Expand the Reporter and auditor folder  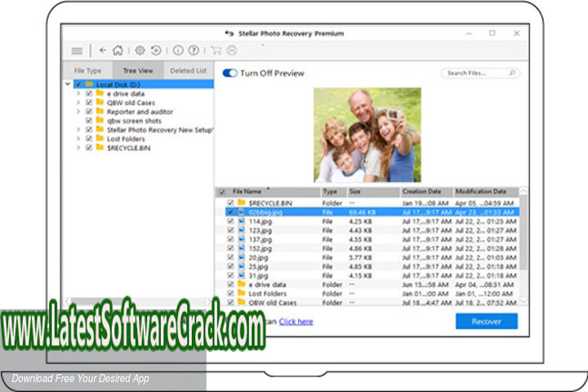click(78, 111)
